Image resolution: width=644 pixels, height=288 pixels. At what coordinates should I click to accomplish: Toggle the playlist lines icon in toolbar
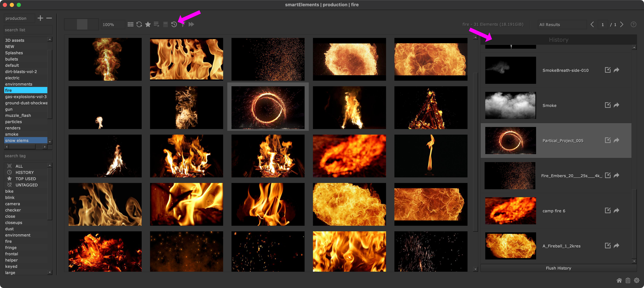point(156,24)
